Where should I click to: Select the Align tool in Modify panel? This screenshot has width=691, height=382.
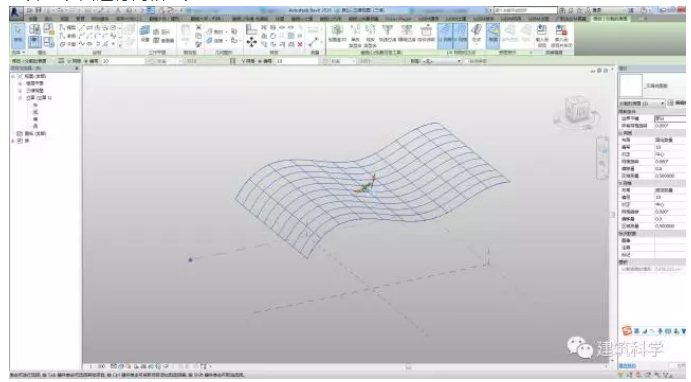[x=251, y=30]
